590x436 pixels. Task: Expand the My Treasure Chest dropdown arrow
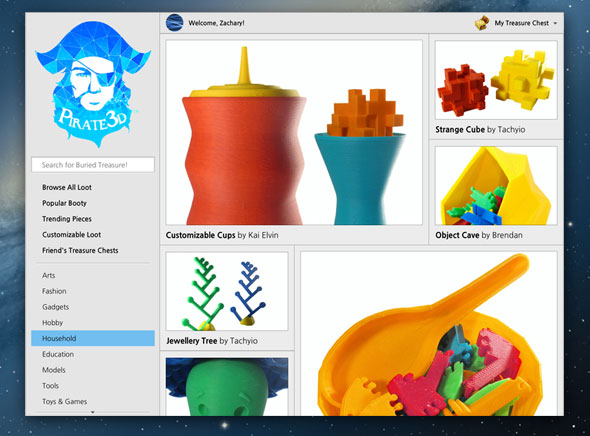point(555,23)
